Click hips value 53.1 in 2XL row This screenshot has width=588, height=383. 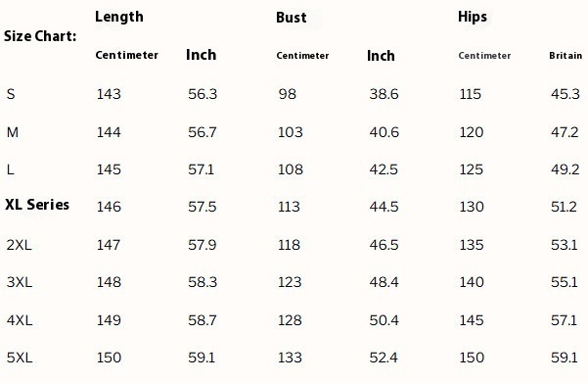click(x=564, y=245)
